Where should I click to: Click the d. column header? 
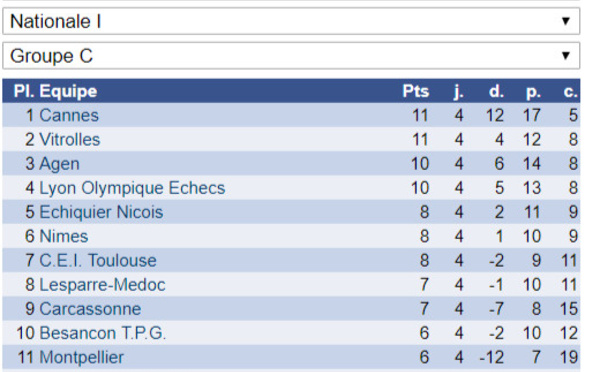click(496, 91)
